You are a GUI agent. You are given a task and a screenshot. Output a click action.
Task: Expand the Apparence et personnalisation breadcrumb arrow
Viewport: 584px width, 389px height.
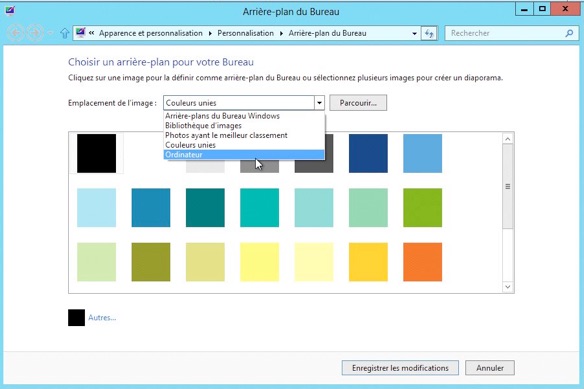coord(210,34)
